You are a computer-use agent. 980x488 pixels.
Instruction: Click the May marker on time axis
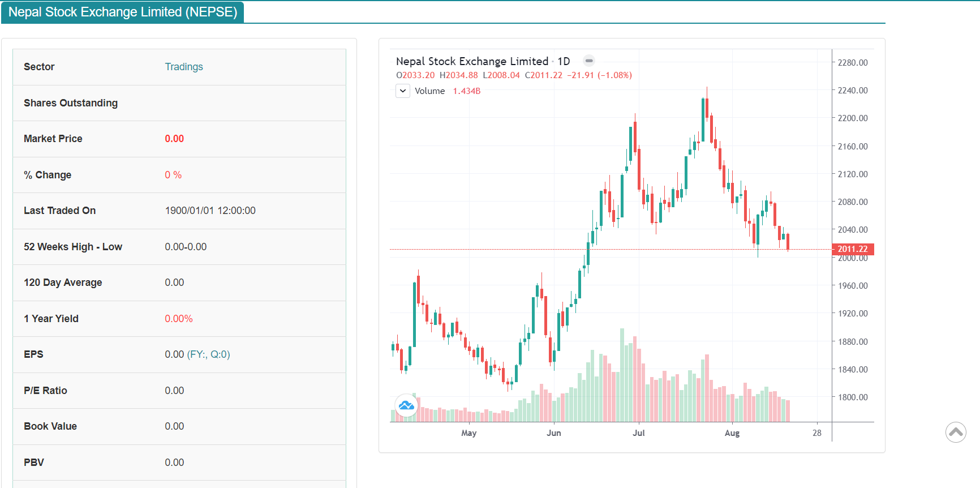[x=468, y=433]
